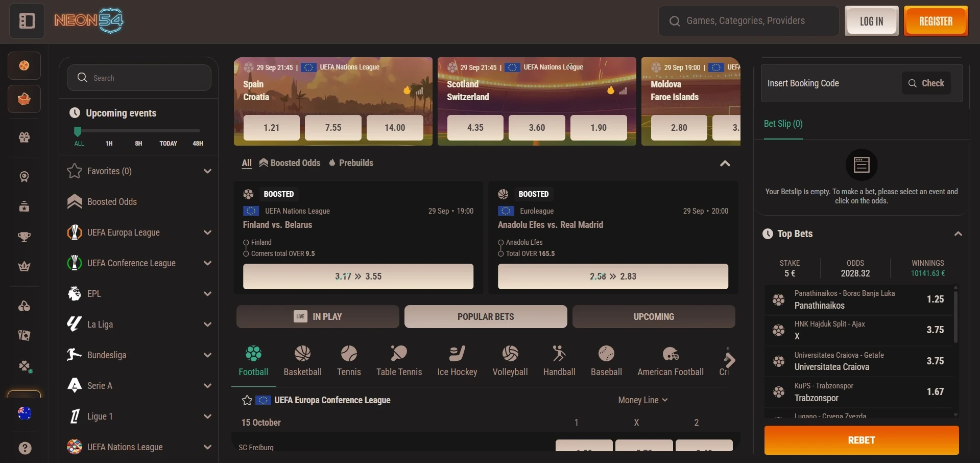
Task: Click the Insert Booking Code field
Action: [831, 83]
